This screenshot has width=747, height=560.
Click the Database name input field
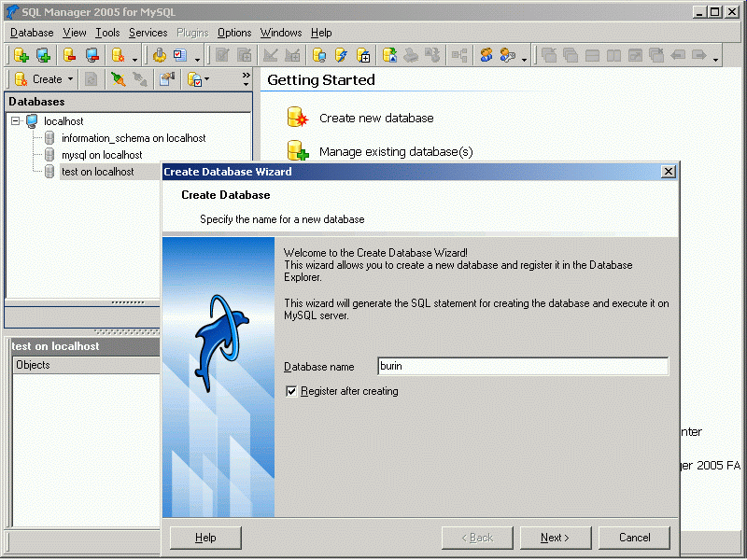click(523, 366)
